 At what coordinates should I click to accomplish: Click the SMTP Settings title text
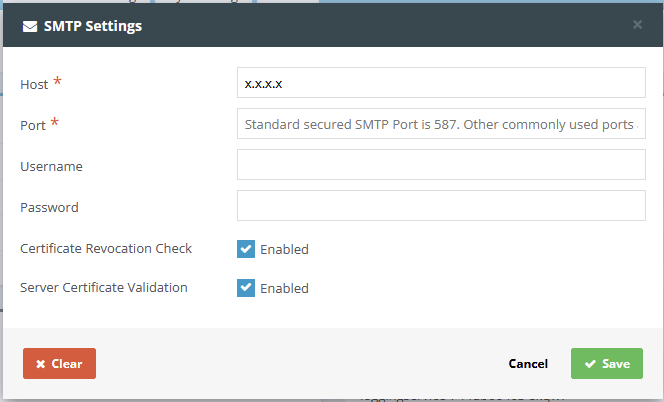pyautogui.click(x=91, y=26)
